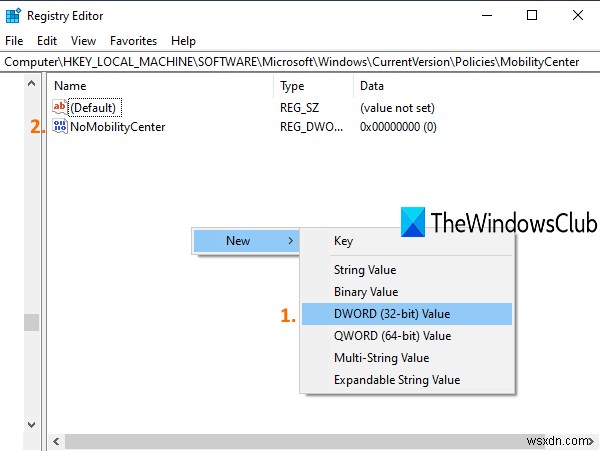This screenshot has width=600, height=451.
Task: Close the Registry Editor window
Action: pyautogui.click(x=578, y=15)
